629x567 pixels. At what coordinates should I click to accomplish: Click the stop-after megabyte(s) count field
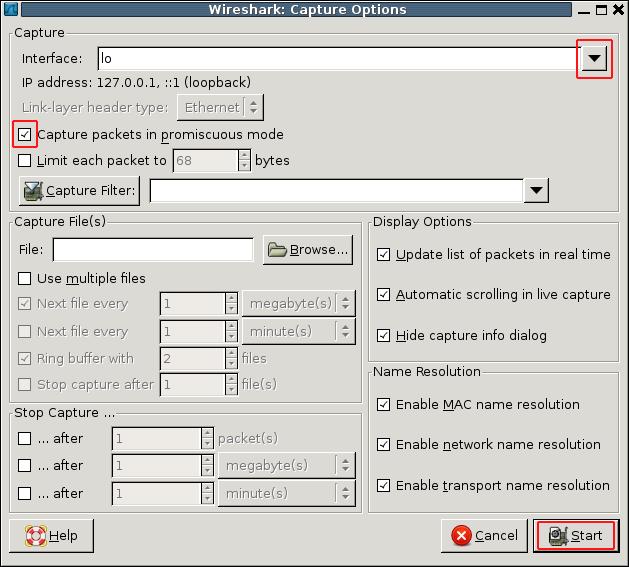(157, 465)
